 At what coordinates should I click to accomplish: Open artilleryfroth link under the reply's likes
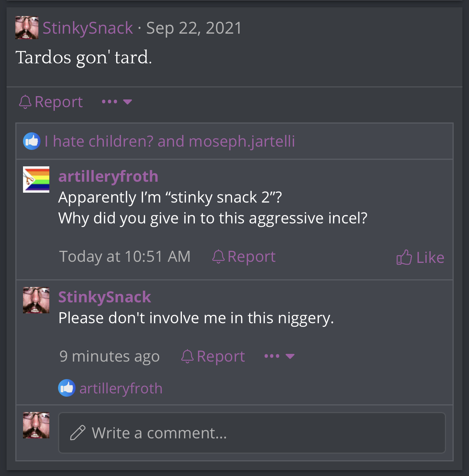tap(121, 388)
